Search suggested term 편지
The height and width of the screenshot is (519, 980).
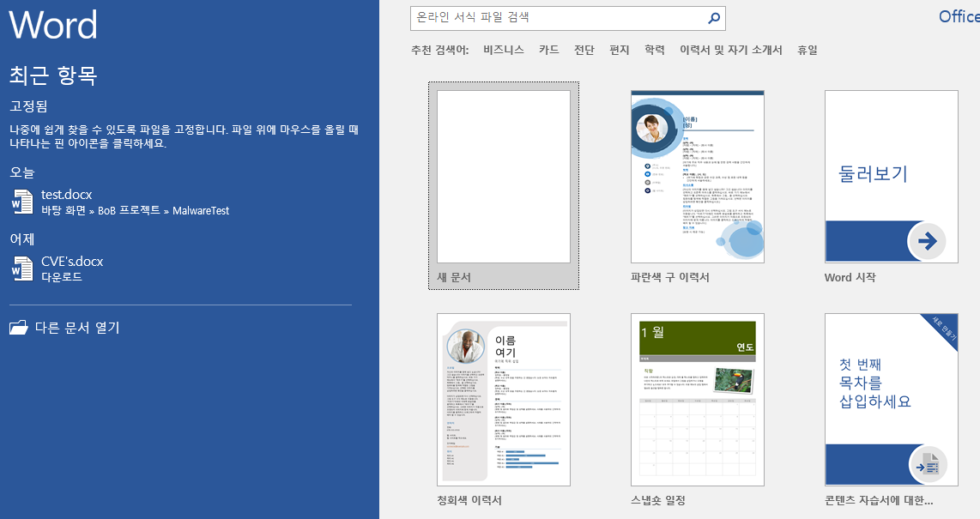[620, 50]
